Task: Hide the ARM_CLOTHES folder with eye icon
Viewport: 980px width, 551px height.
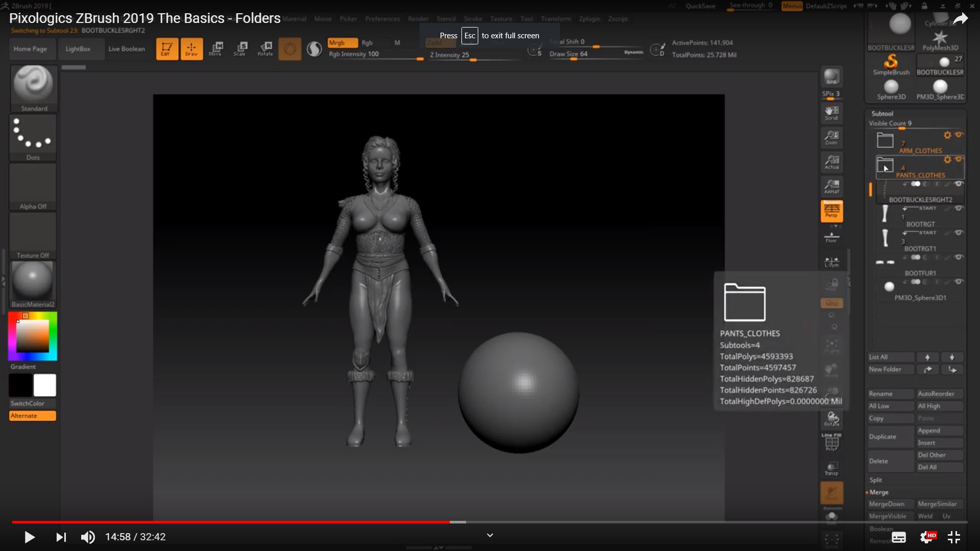Action: [x=959, y=135]
